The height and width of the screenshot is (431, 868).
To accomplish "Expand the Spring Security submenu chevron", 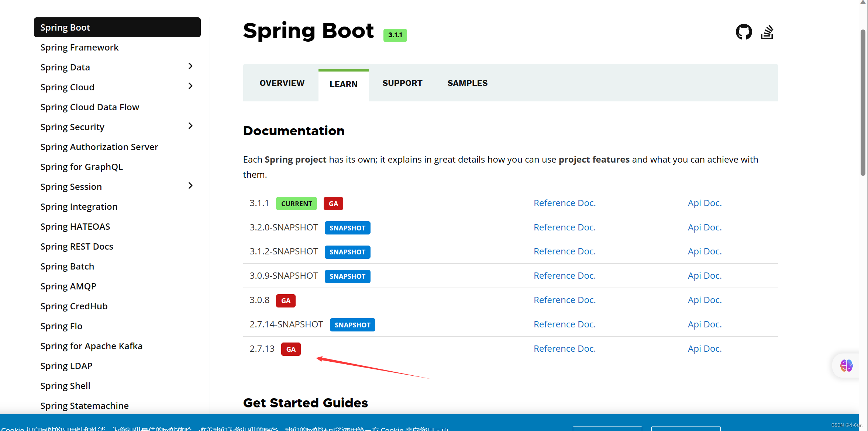I will [x=190, y=126].
